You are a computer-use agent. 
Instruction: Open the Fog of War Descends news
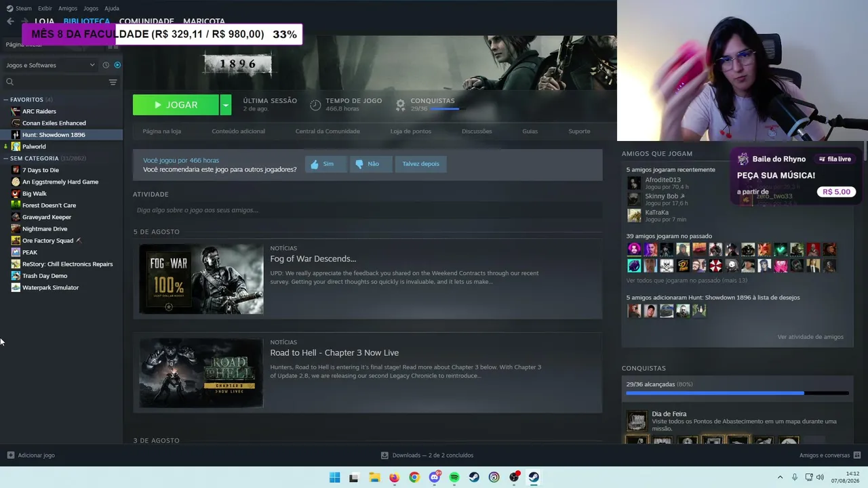[x=313, y=259]
